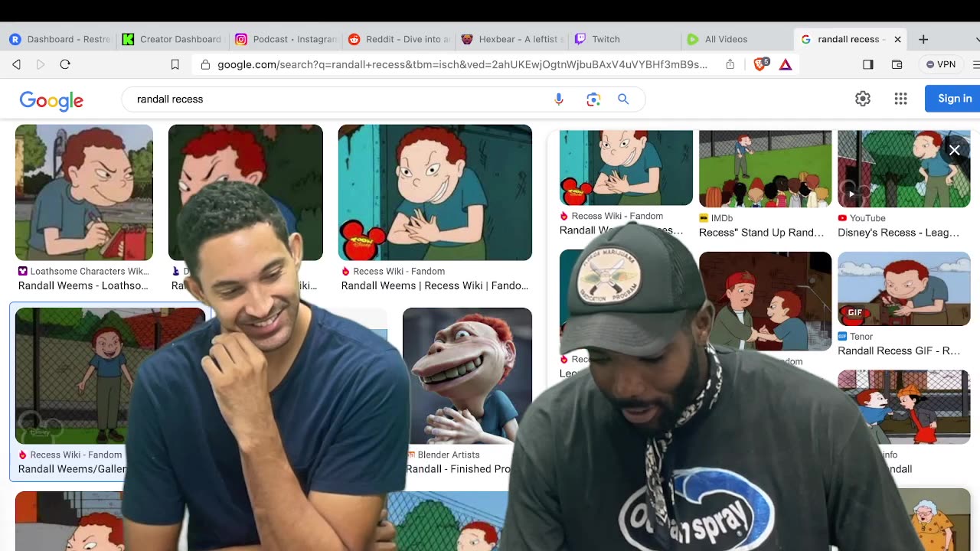
Task: Close the image preview side panel
Action: point(955,150)
